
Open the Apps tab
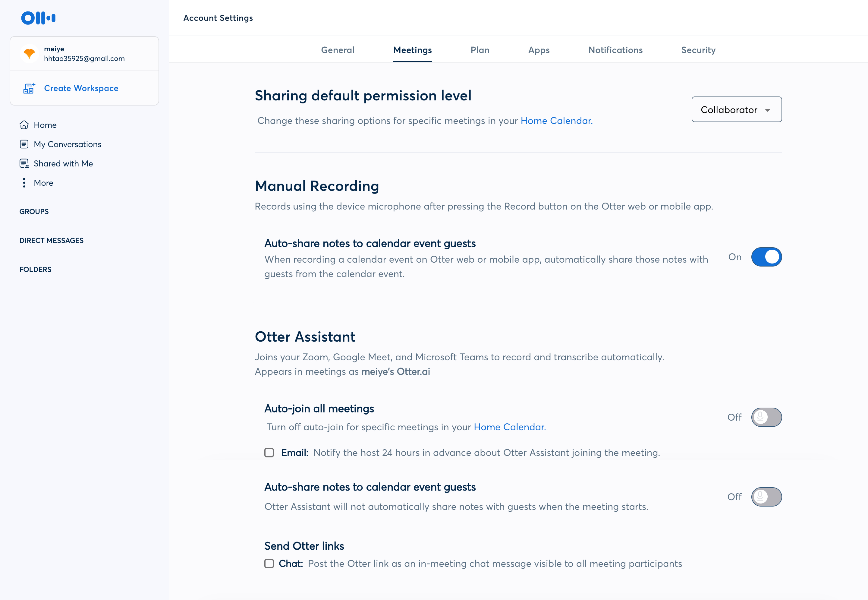click(539, 50)
